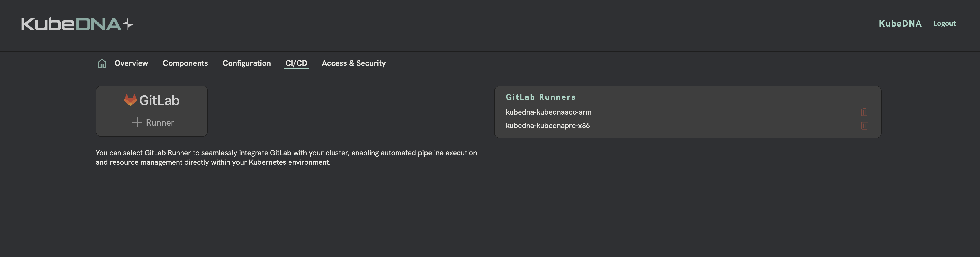This screenshot has height=257, width=980.
Task: Delete the kubedna-kubednapre-x86 runner via trash icon
Action: click(x=864, y=126)
